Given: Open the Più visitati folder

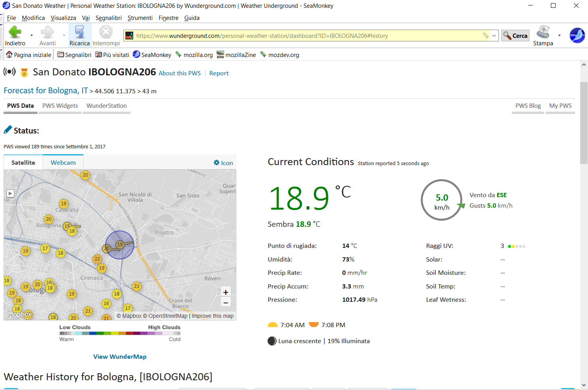Looking at the screenshot, I should click(112, 55).
